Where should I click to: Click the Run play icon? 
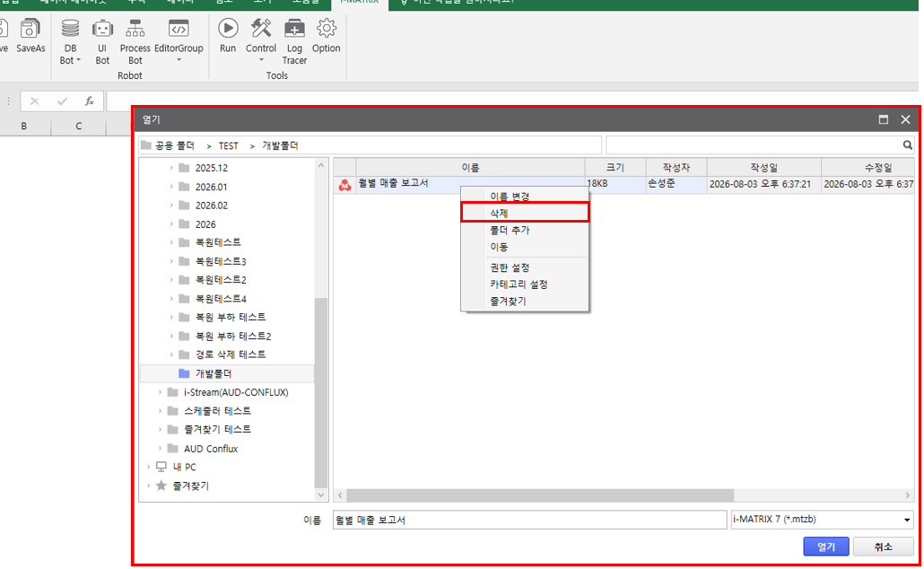(228, 29)
